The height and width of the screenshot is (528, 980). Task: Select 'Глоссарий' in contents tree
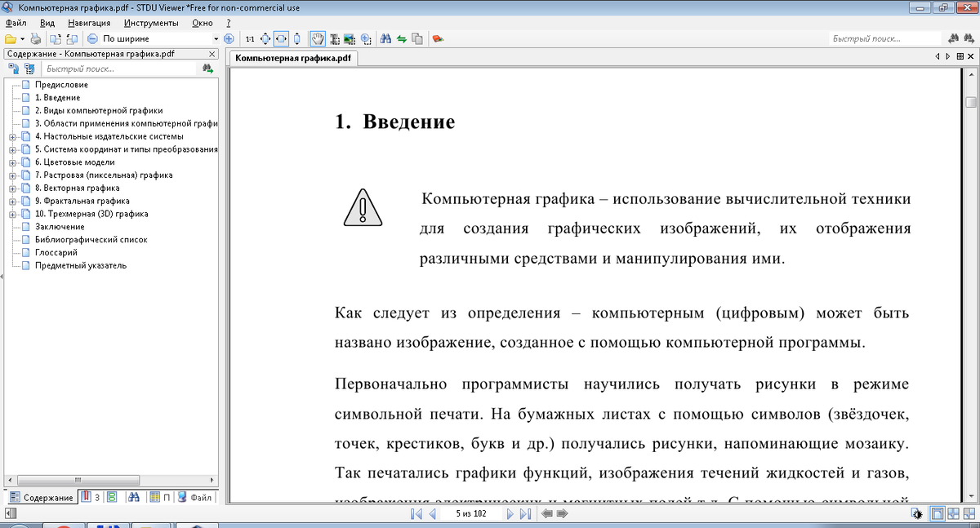(x=56, y=253)
